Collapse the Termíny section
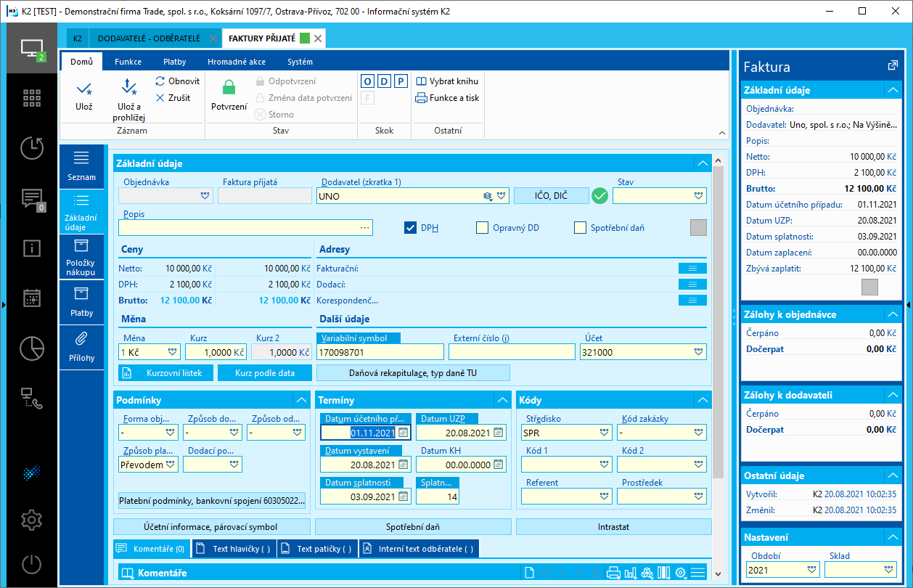Image resolution: width=913 pixels, height=588 pixels. coord(502,400)
